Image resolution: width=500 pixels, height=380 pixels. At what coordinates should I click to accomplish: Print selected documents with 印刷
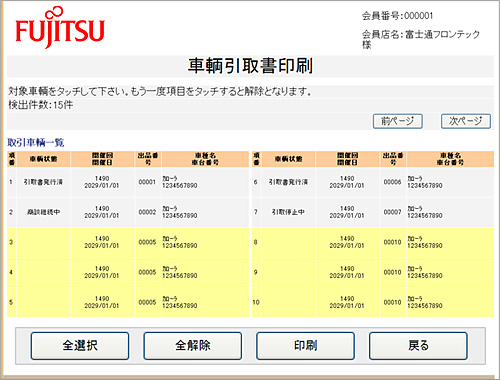click(x=305, y=346)
